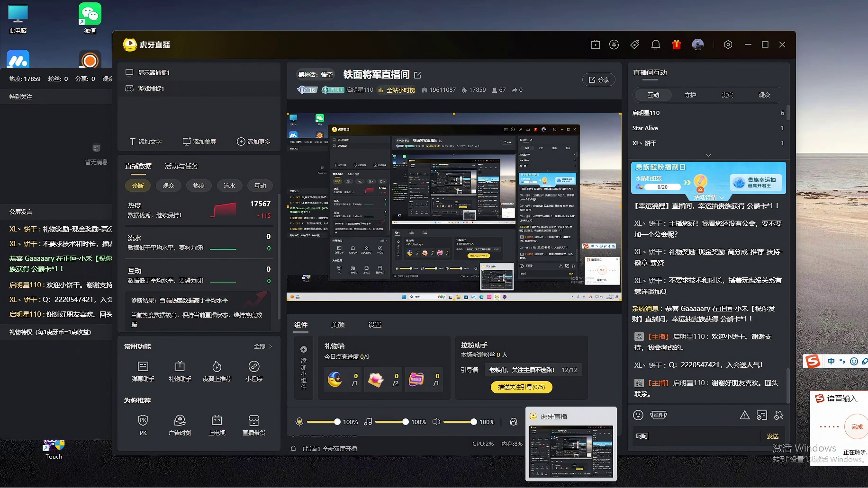
Task: Expand the contributor list chevron
Action: (x=709, y=155)
